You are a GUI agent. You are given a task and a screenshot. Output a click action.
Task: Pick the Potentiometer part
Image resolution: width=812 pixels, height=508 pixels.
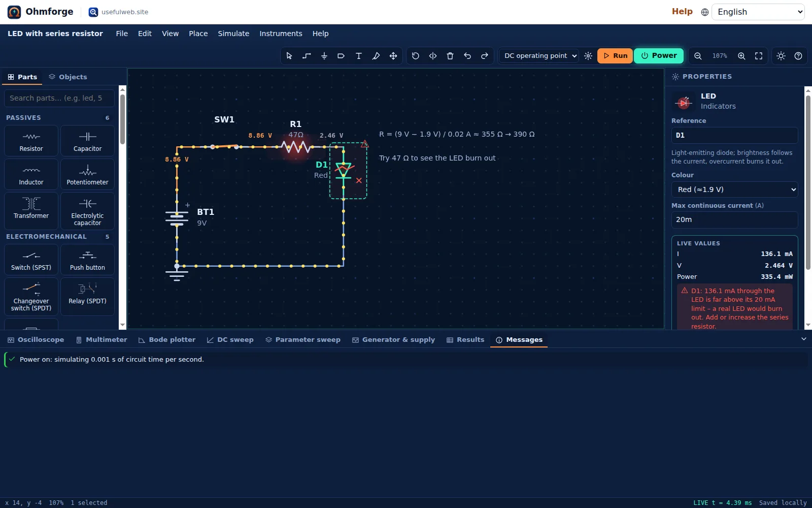87,174
